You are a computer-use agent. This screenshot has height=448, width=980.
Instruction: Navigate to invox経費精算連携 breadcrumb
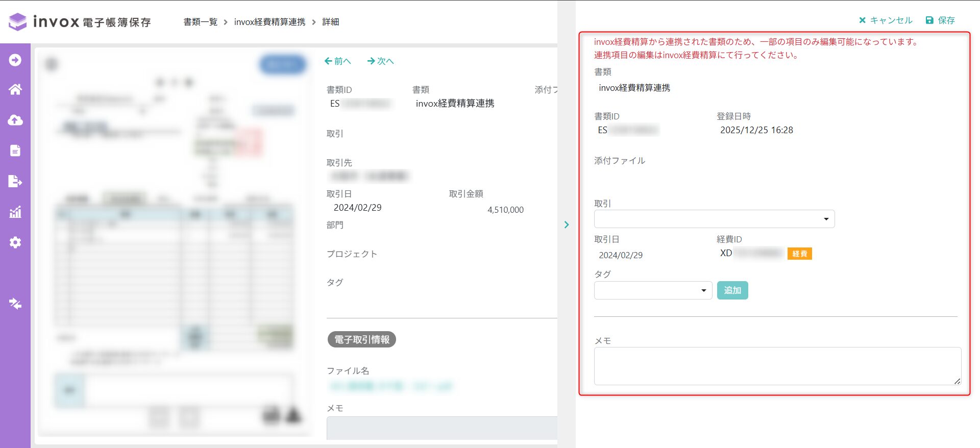point(269,22)
